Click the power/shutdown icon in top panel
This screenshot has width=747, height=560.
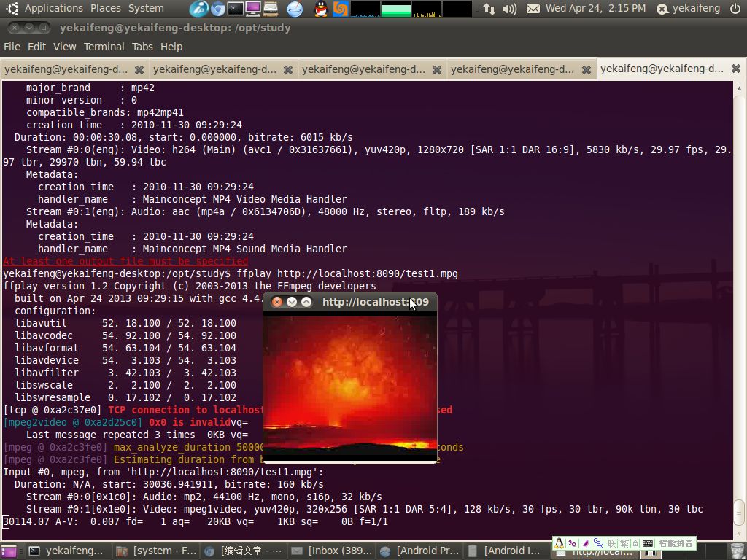(x=735, y=9)
